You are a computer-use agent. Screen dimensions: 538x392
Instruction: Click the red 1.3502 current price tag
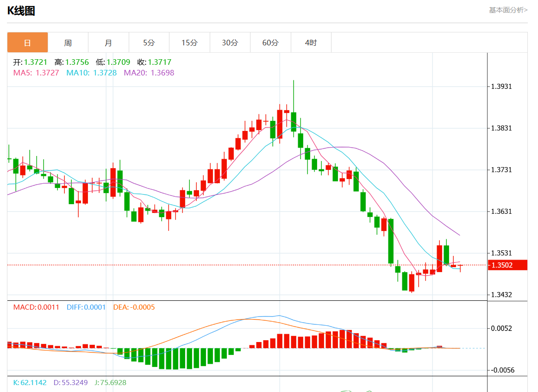(508, 265)
